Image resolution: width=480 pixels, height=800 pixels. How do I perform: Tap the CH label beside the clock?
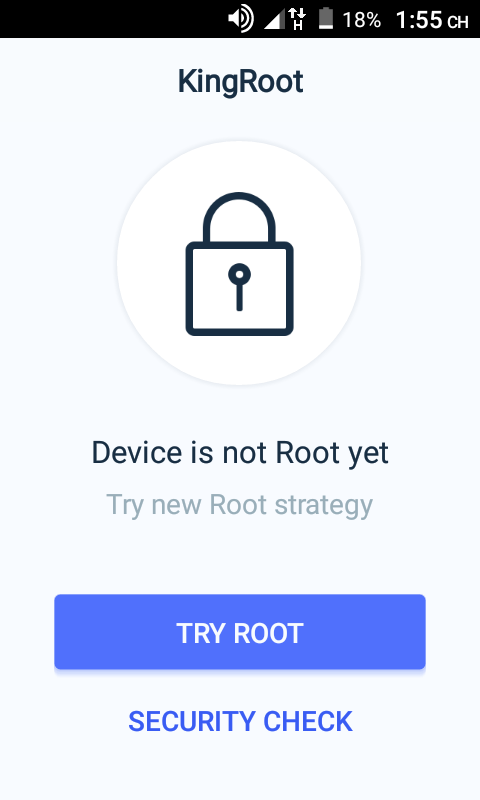(458, 22)
